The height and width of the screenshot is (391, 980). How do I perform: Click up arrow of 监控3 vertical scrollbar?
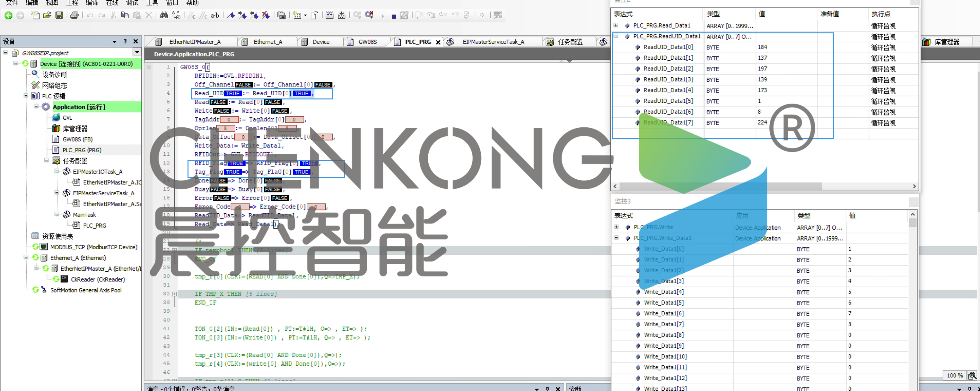(x=912, y=214)
